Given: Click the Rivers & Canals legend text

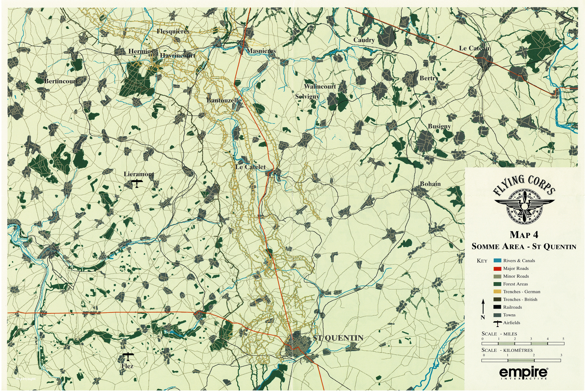Looking at the screenshot, I should point(519,261).
